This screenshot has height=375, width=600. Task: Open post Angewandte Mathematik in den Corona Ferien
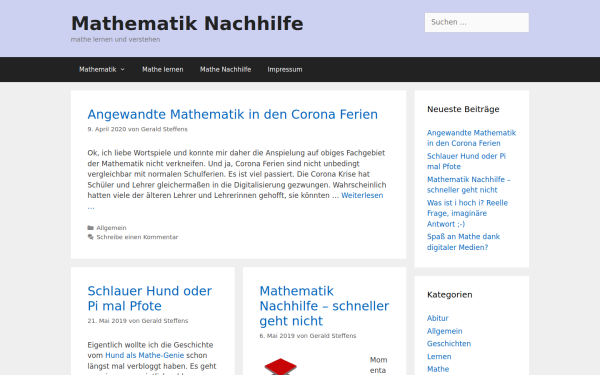(x=232, y=114)
